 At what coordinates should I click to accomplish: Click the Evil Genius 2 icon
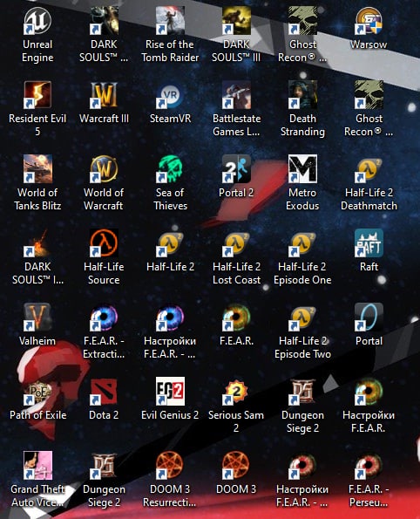tap(170, 392)
